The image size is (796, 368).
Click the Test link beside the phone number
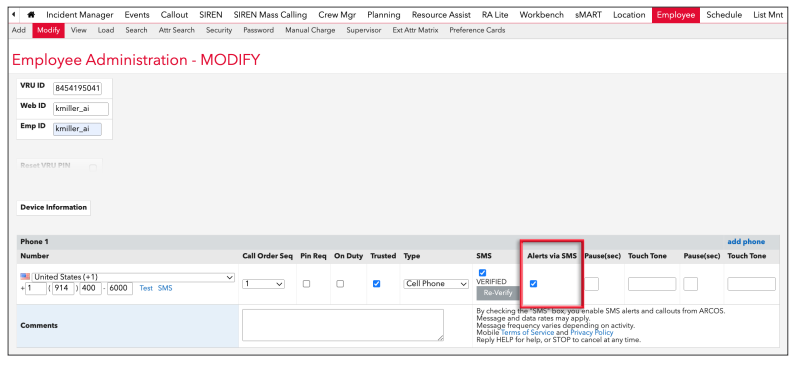click(146, 288)
